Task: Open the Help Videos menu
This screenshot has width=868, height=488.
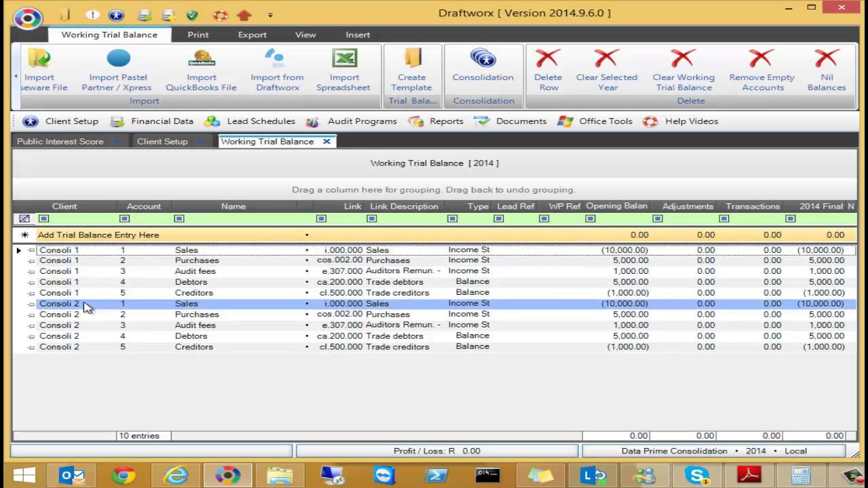Action: (680, 121)
